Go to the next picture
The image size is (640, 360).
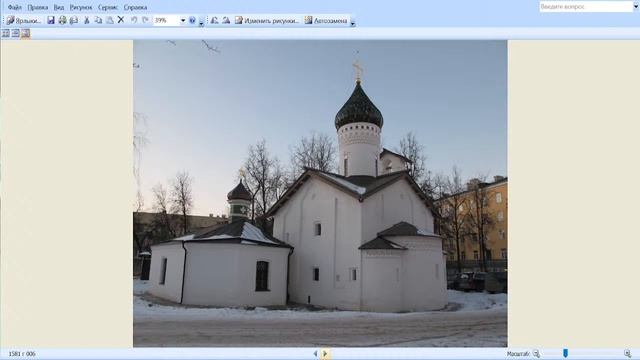tap(325, 354)
